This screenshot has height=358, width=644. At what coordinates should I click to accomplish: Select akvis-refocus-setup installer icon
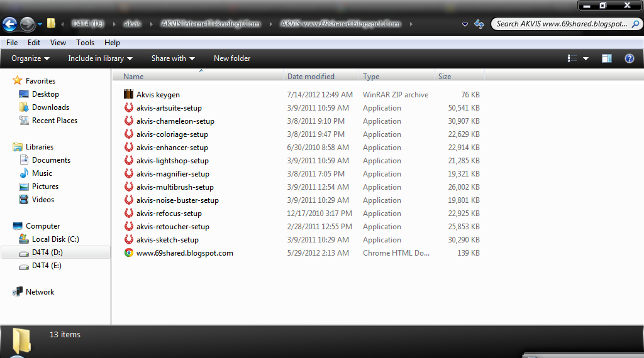pos(128,213)
